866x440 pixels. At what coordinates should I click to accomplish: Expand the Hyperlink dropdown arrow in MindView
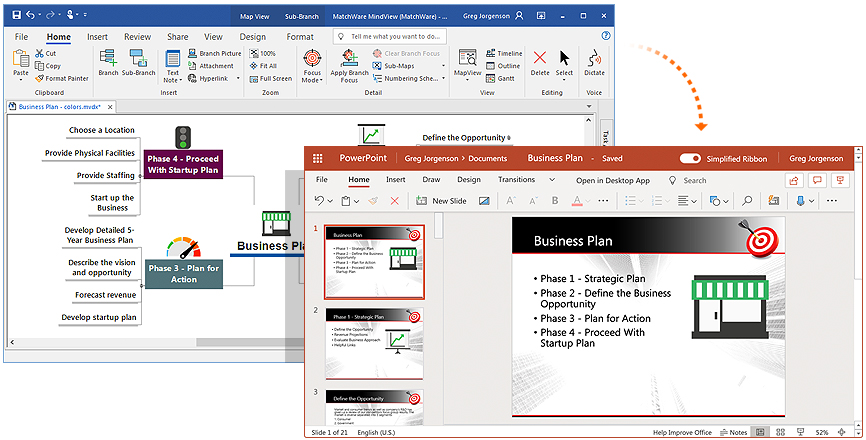pyautogui.click(x=238, y=78)
